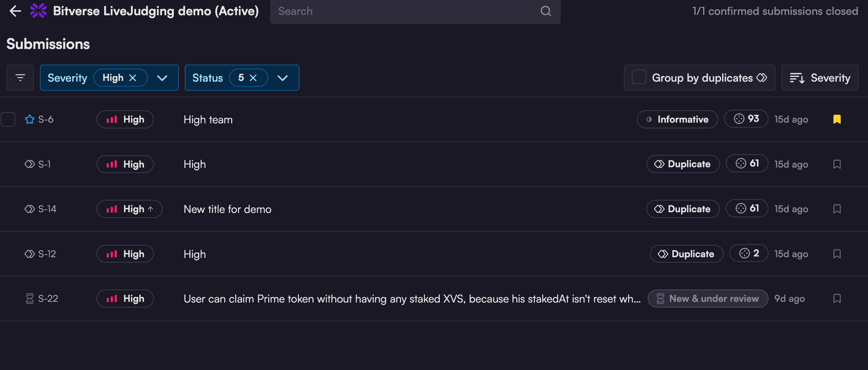
Task: Remove the High severity filter chip
Action: [133, 78]
